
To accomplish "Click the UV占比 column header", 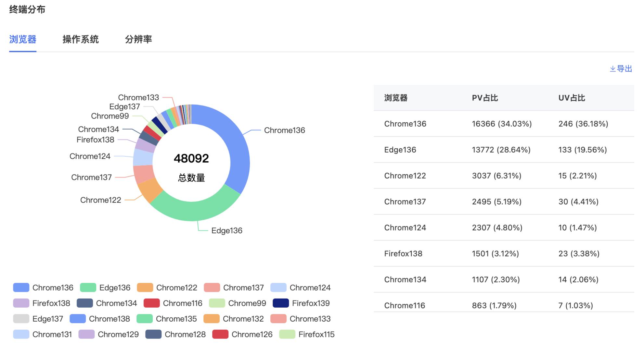I will click(x=572, y=98).
